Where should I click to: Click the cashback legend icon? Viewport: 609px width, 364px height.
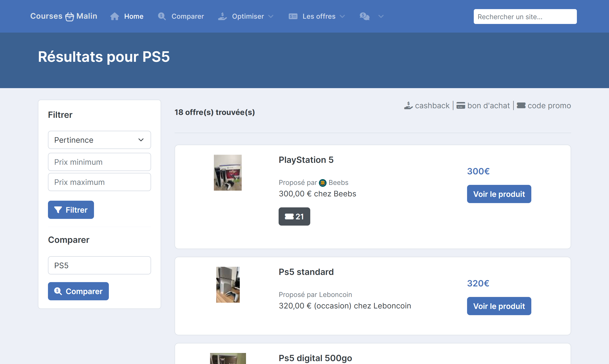pyautogui.click(x=408, y=105)
